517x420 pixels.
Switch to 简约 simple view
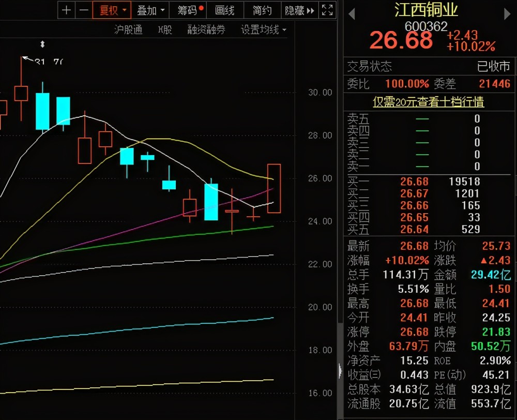tap(263, 10)
